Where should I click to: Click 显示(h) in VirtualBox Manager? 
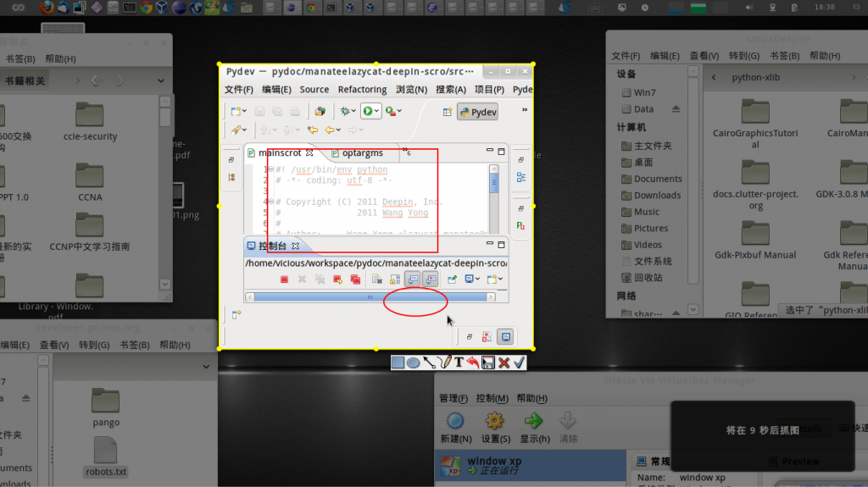click(x=534, y=427)
